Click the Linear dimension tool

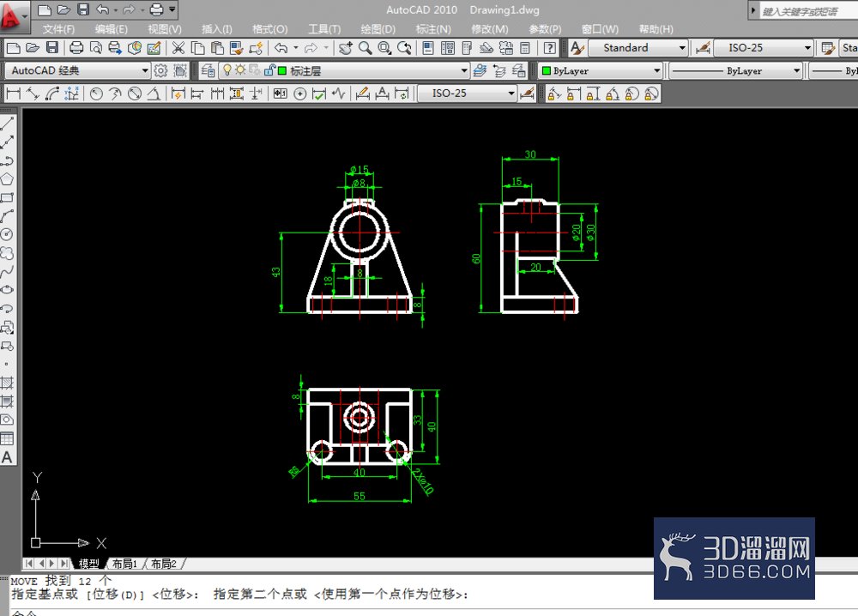(13, 94)
